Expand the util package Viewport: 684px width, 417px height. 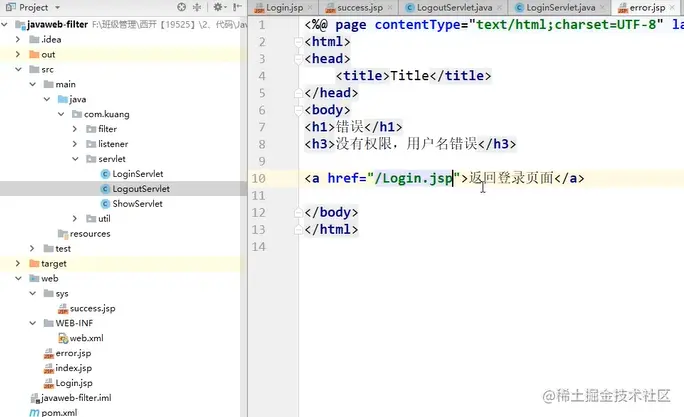pyautogui.click(x=75, y=219)
